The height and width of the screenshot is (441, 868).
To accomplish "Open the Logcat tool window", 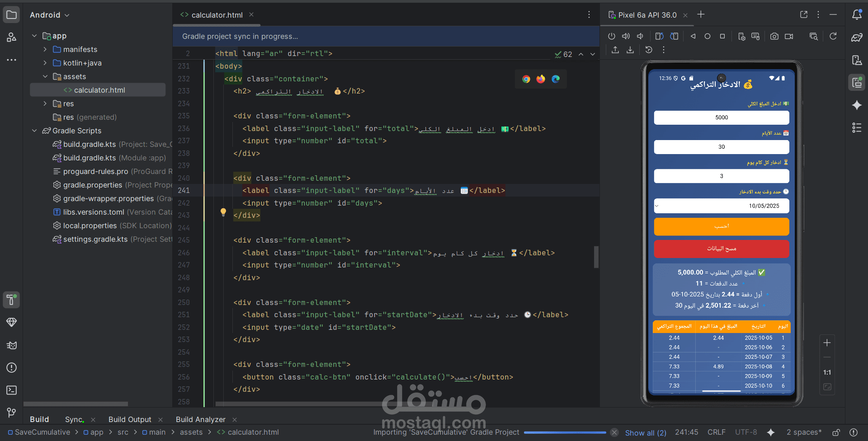I will 11,345.
